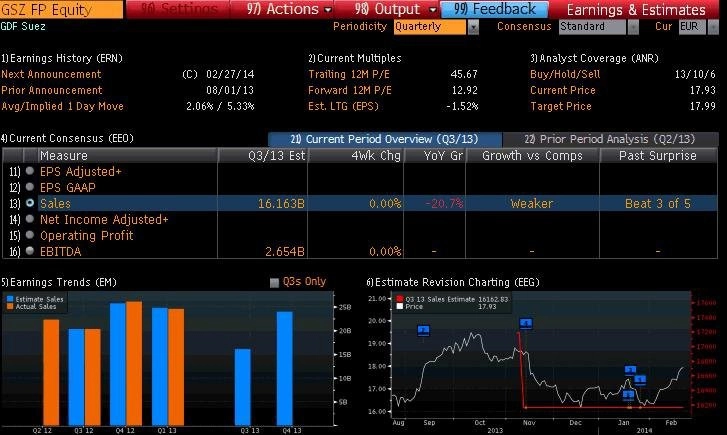Select the EPS GAAP radio button
This screenshot has width=727, height=435.
pos(30,187)
